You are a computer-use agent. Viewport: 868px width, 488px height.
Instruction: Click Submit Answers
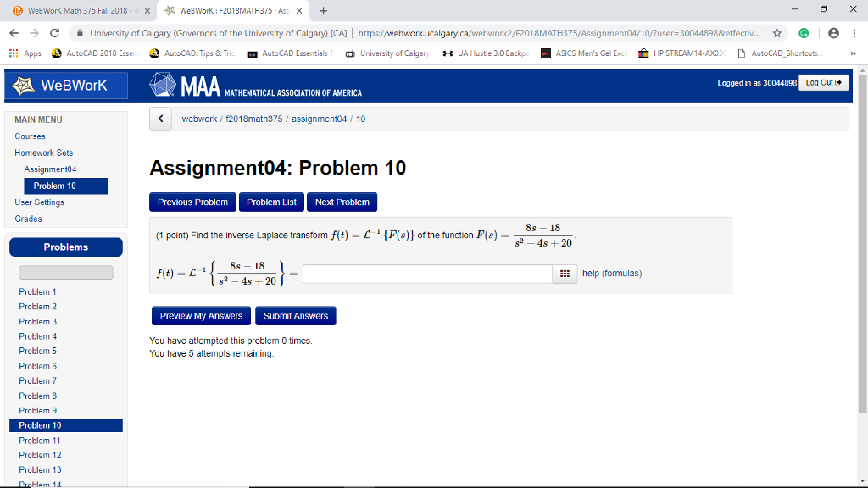[x=295, y=315]
